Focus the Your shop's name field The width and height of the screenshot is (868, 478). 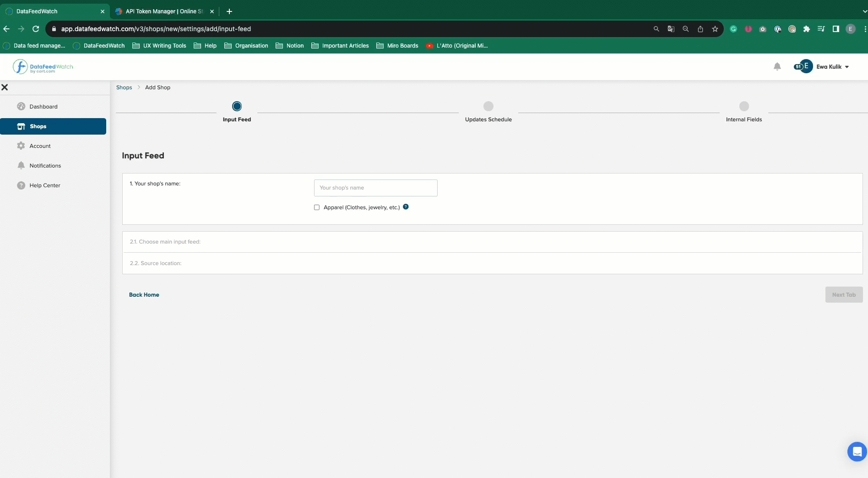click(376, 188)
